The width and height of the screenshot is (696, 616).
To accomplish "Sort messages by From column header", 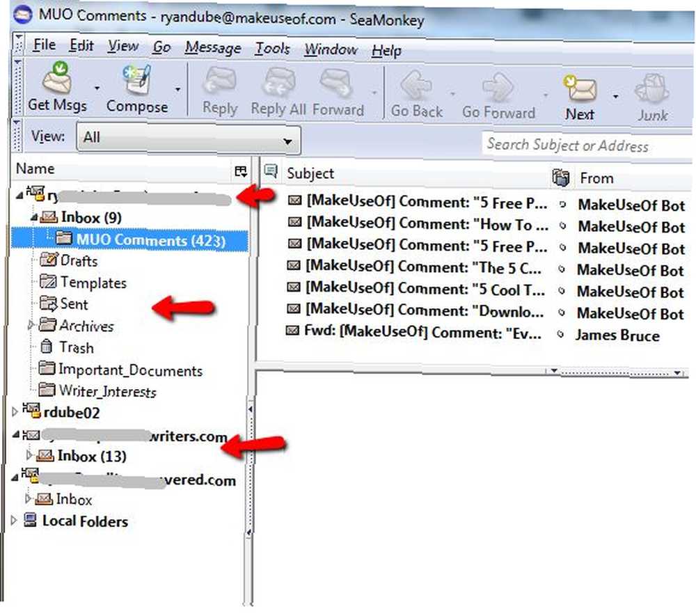I will (596, 178).
